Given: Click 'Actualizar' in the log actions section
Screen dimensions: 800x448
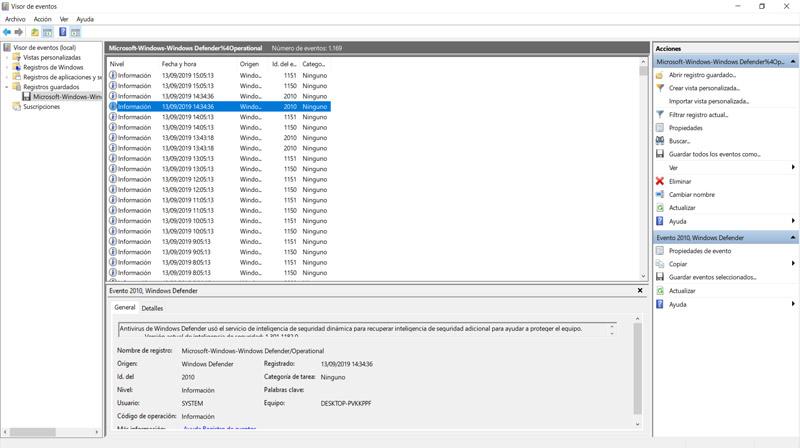Looking at the screenshot, I should tap(682, 208).
